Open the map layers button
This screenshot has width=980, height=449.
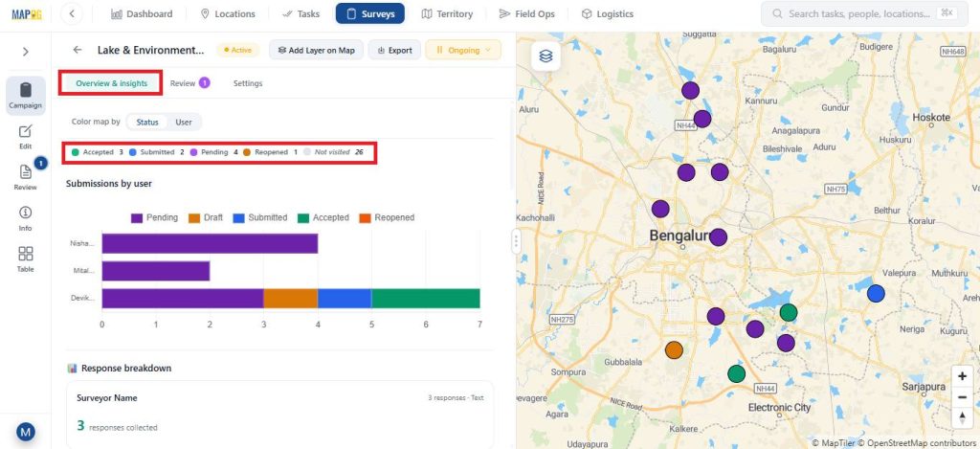tap(546, 56)
